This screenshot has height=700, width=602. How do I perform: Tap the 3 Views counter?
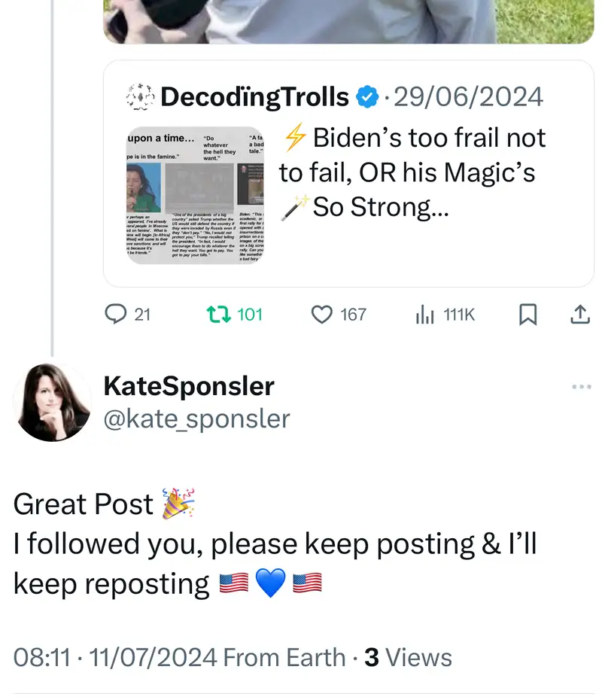pyautogui.click(x=408, y=657)
